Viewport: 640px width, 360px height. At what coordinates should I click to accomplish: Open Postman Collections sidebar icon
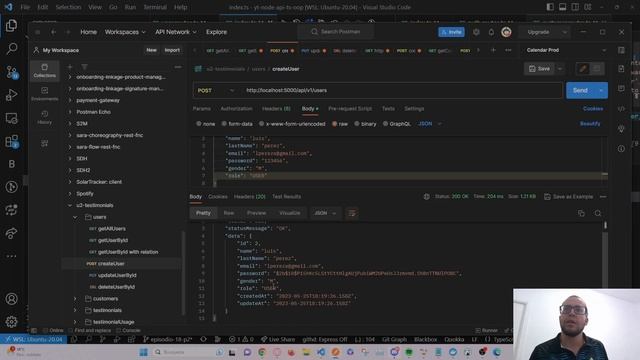coord(44,70)
